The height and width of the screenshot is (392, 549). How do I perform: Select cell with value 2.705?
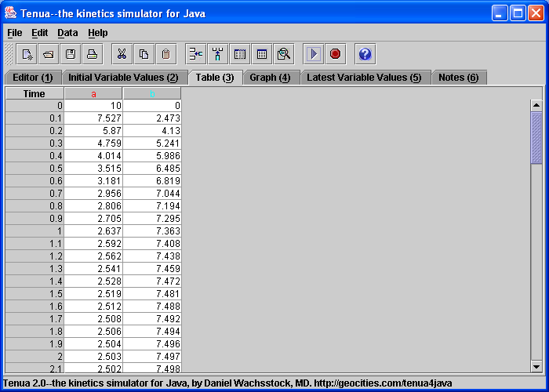[x=93, y=219]
